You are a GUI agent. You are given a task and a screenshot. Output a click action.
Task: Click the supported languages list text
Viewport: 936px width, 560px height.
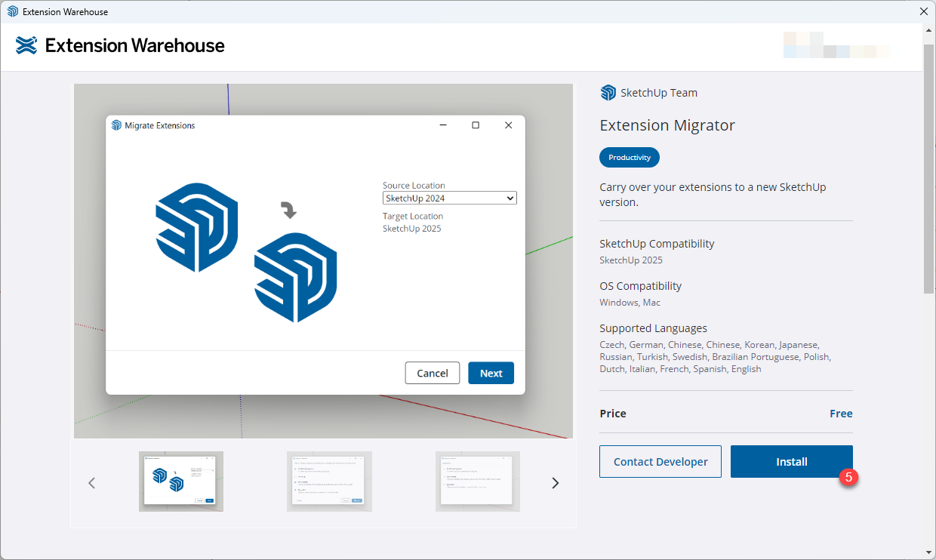(x=715, y=357)
